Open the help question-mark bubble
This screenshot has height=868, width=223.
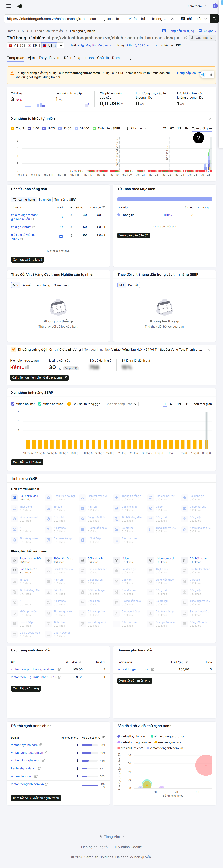coord(198,137)
